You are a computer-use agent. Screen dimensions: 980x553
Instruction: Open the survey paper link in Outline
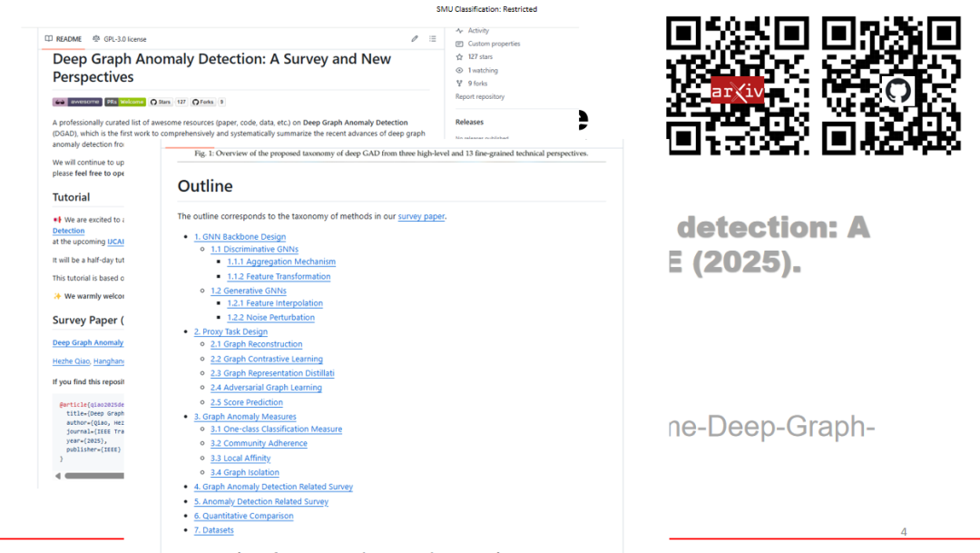(421, 216)
